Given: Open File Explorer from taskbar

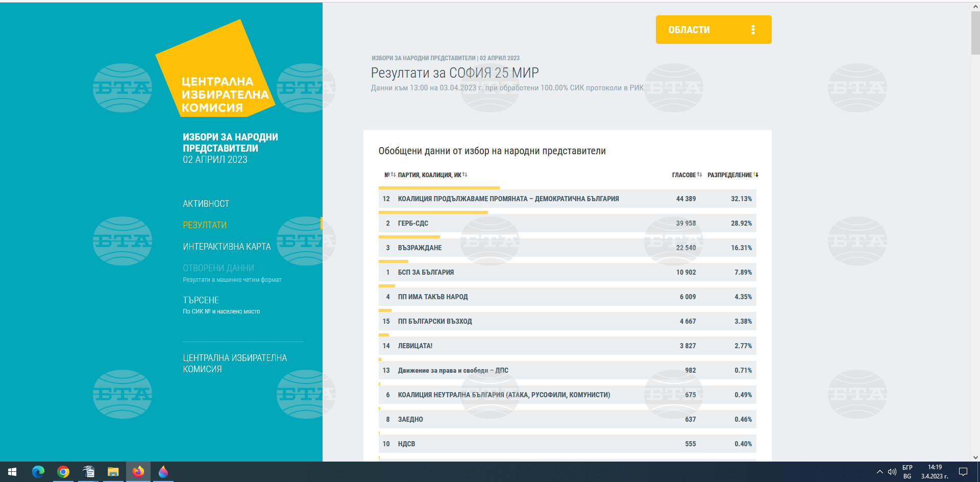Looking at the screenshot, I should click(x=113, y=472).
